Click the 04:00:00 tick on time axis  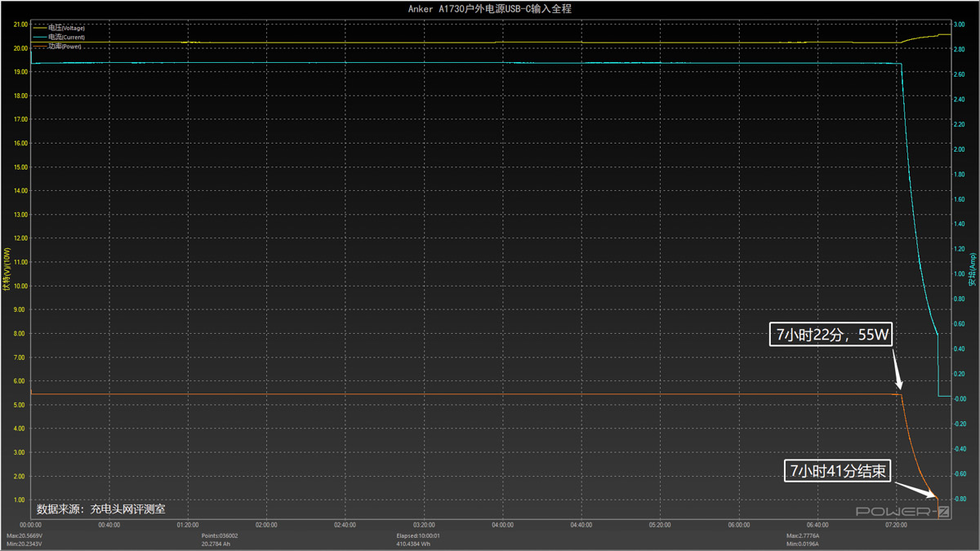(x=502, y=525)
